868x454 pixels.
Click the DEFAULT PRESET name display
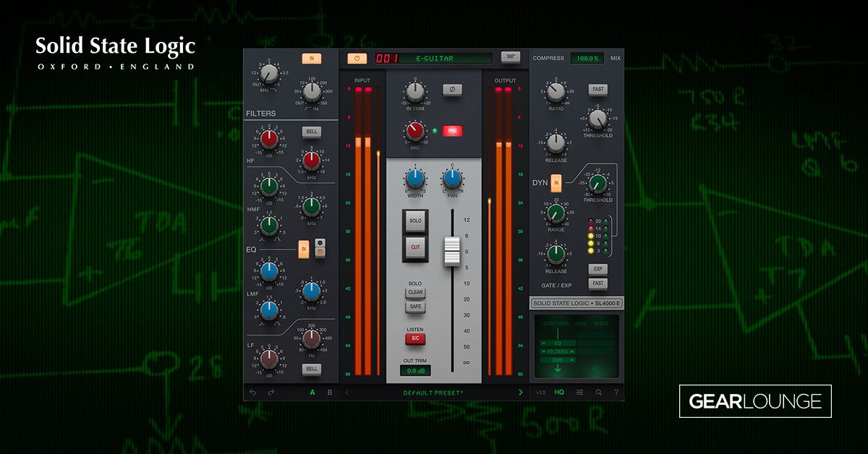[432, 392]
